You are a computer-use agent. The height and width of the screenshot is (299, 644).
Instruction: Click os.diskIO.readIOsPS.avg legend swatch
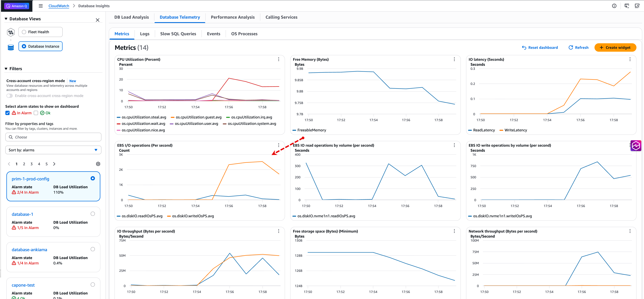pos(119,216)
